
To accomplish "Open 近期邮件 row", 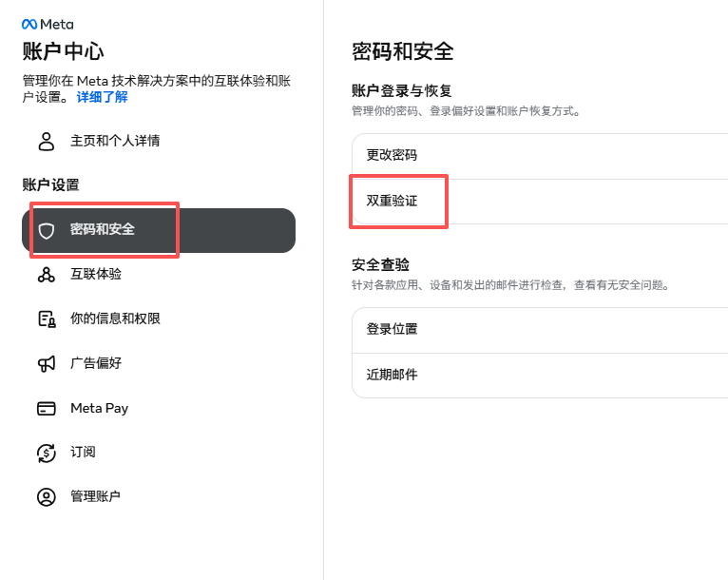I will coord(540,376).
